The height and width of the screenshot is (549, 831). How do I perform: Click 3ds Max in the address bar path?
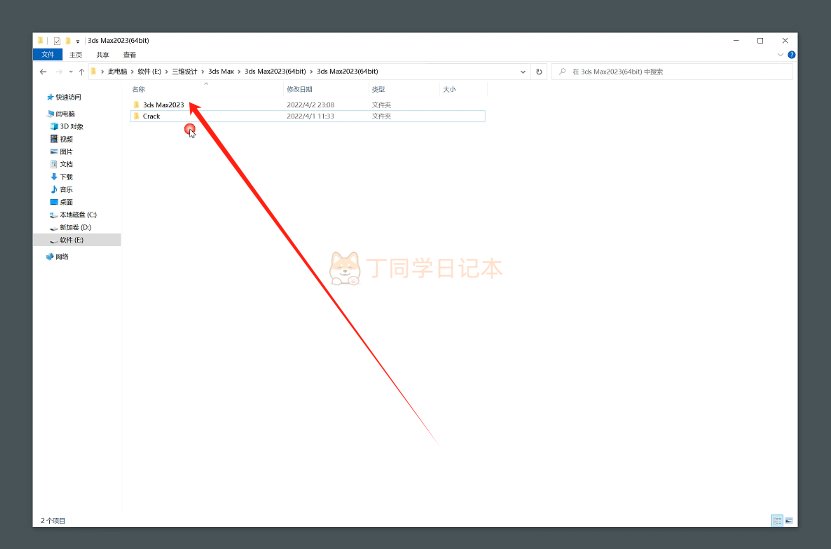(x=221, y=72)
